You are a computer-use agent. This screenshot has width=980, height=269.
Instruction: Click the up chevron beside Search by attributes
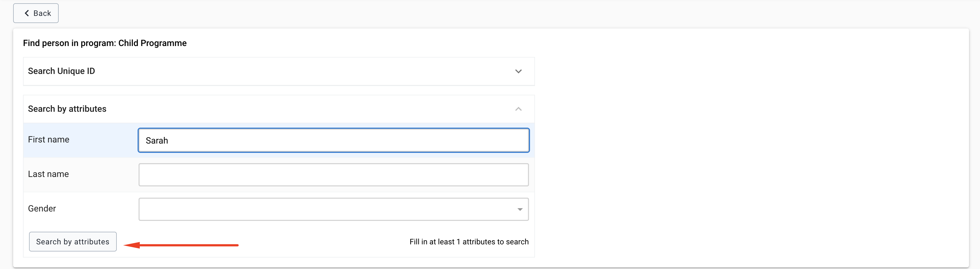pos(518,109)
